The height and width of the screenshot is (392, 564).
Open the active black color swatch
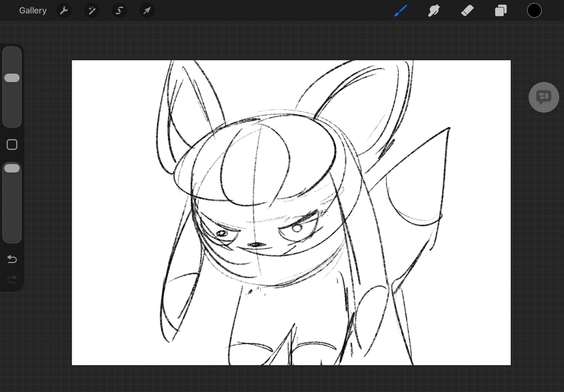(x=534, y=11)
